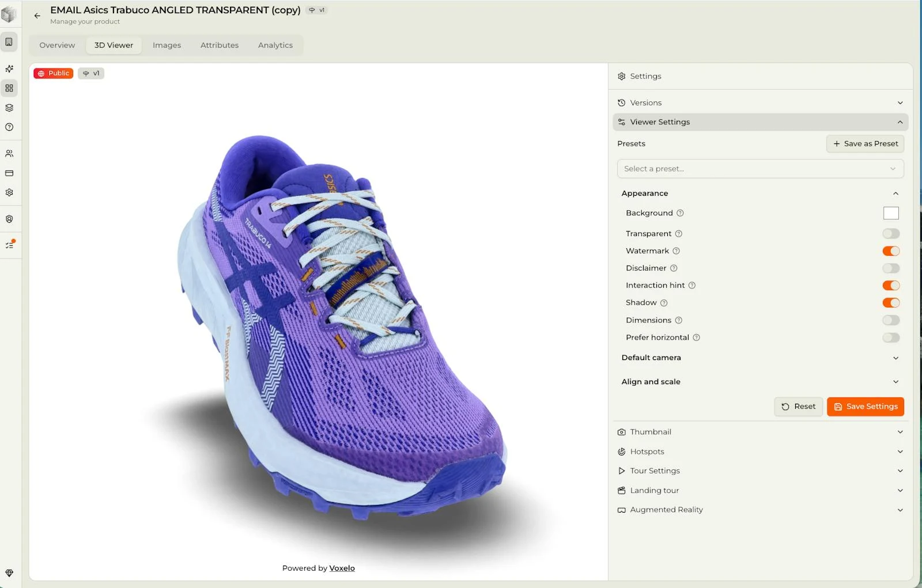Click the Reset button
Screen dimensions: 922x588
[x=798, y=407]
